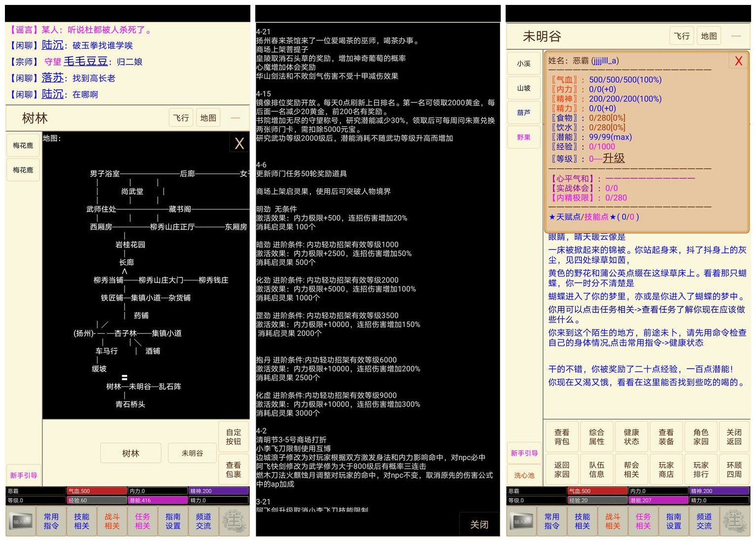The image size is (756, 542).
Task: Click 飞行 button next to 树林
Action: [181, 118]
